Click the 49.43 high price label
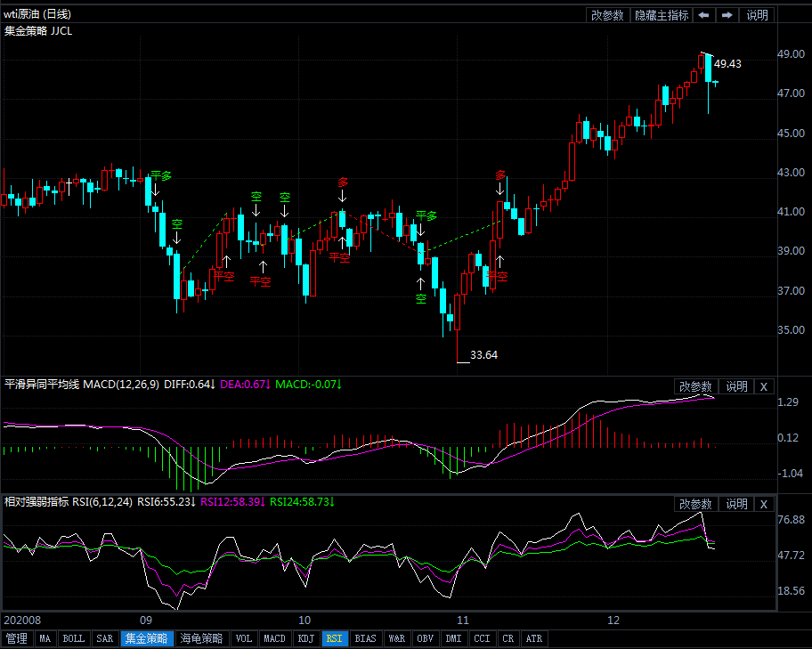The width and height of the screenshot is (812, 649). click(x=727, y=64)
